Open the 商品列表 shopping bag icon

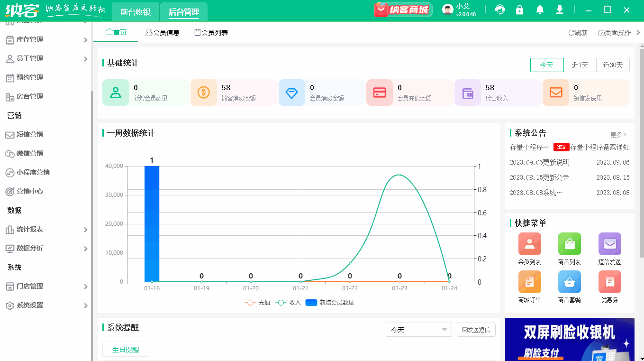pyautogui.click(x=569, y=243)
